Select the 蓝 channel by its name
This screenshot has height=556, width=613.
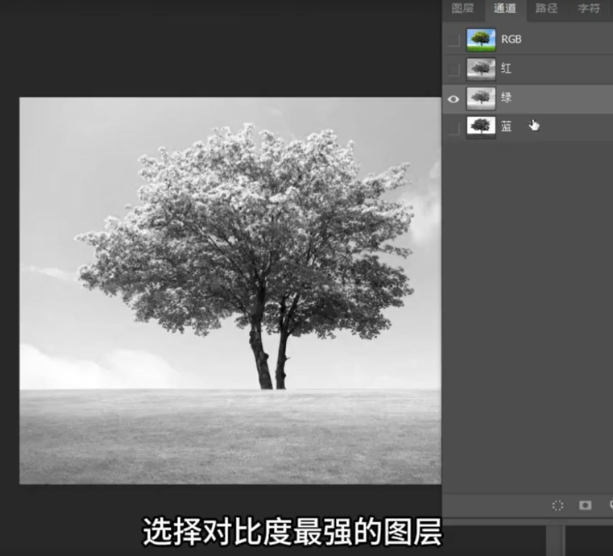pos(506,127)
